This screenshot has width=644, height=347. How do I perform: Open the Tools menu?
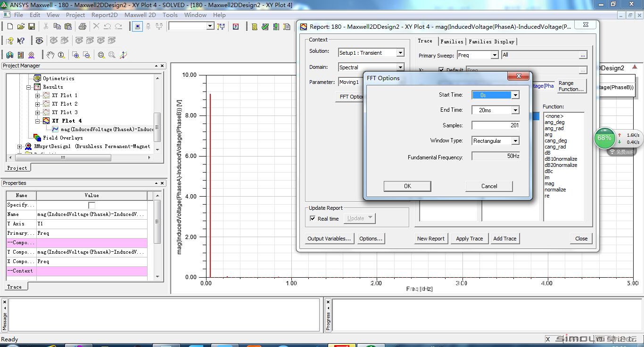[170, 15]
